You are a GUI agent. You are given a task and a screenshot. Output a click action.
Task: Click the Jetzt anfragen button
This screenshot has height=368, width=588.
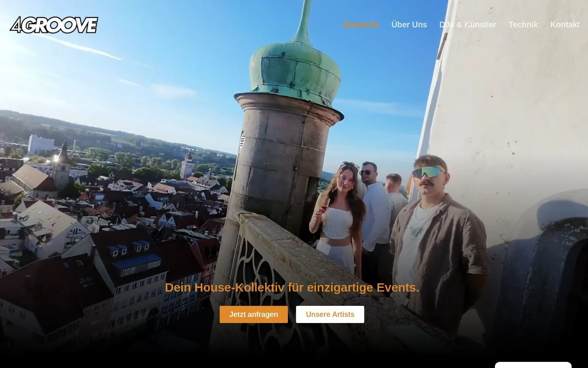(x=254, y=314)
